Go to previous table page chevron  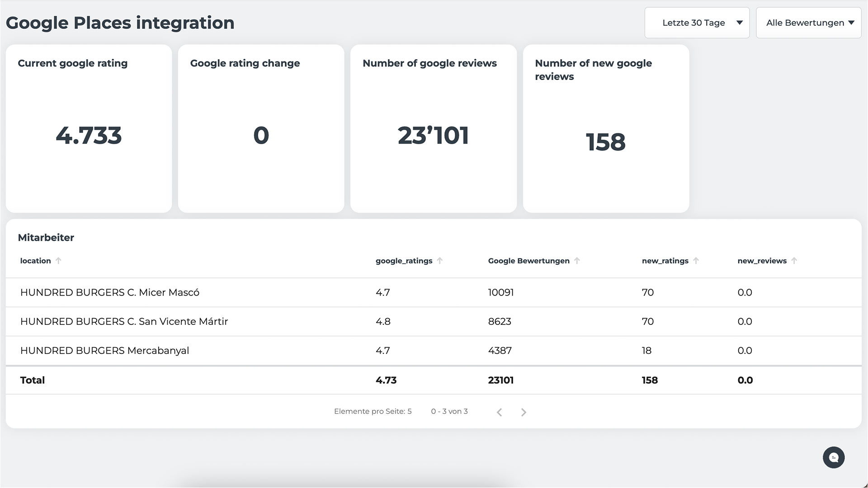click(500, 412)
